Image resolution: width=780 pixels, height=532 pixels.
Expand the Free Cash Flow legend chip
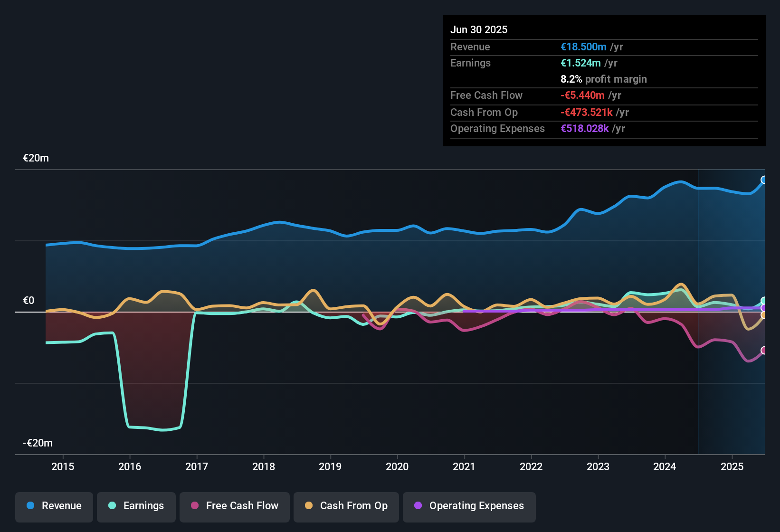click(235, 506)
